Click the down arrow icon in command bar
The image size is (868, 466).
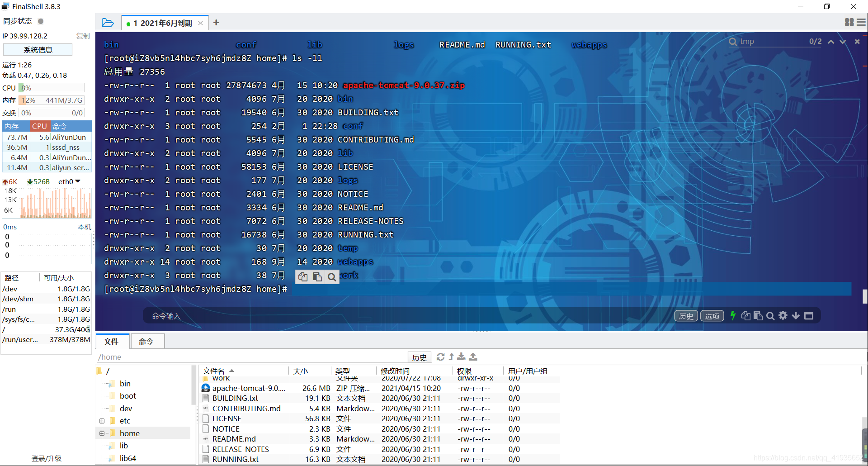796,316
